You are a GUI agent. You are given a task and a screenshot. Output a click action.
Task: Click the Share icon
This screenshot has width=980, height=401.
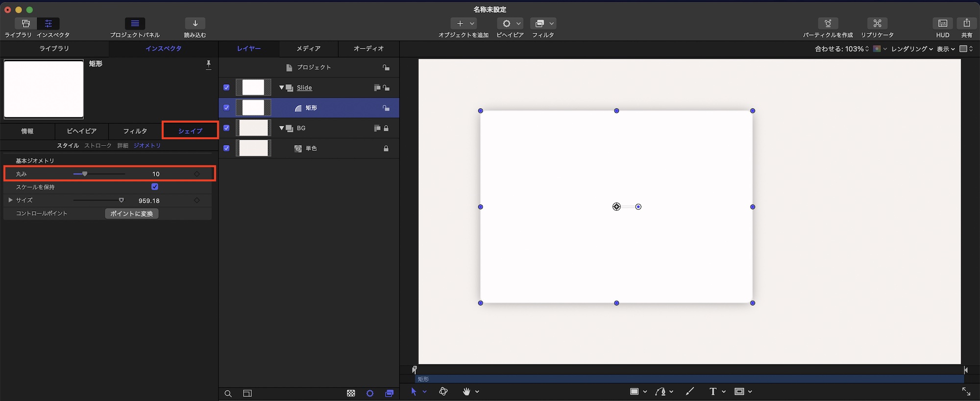[966, 24]
